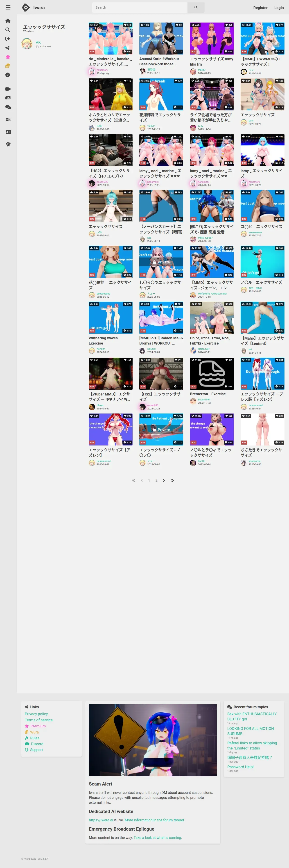Image resolution: width=289 pixels, height=868 pixels.
Task: Go to previous page single chevron
Action: pos(142,480)
